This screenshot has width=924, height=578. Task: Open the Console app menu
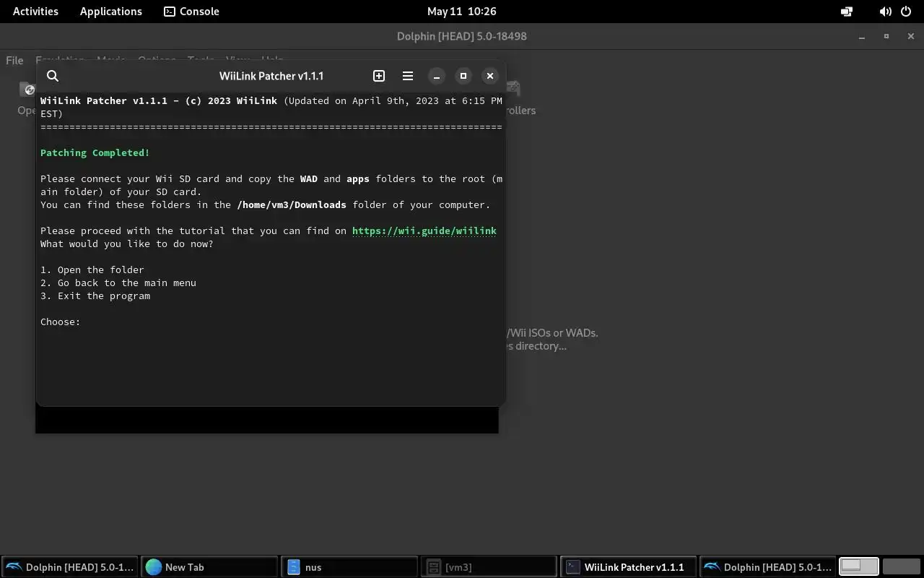(x=191, y=12)
